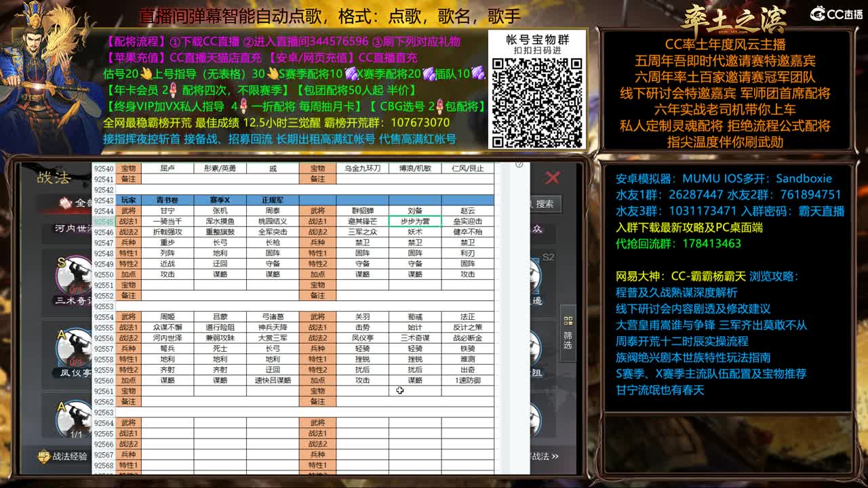Close the 战法 game panel with the red X
The height and width of the screenshot is (488, 868).
(x=553, y=178)
